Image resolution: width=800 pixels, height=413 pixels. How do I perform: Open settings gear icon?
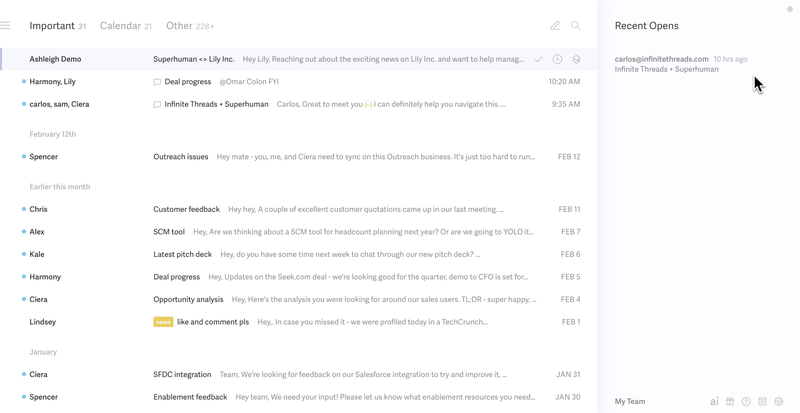[779, 402]
